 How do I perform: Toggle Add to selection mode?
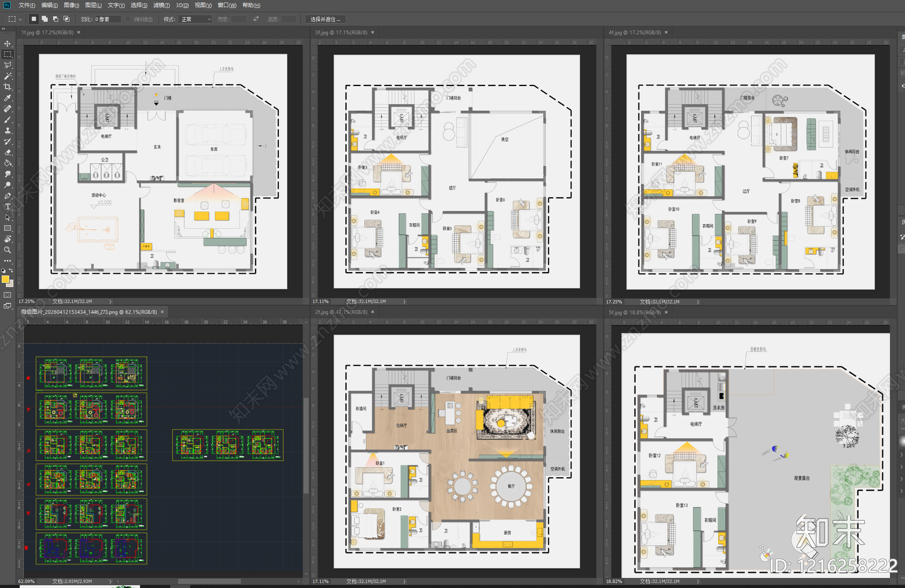45,19
